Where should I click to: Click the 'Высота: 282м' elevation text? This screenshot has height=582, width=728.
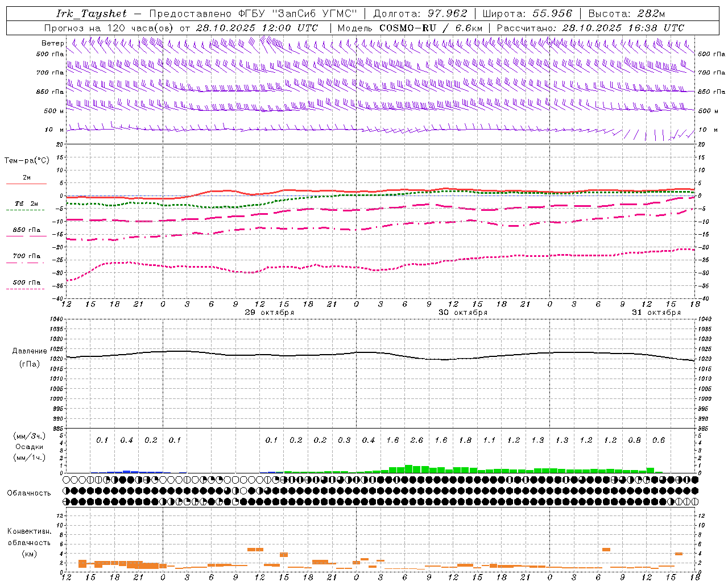coord(627,14)
